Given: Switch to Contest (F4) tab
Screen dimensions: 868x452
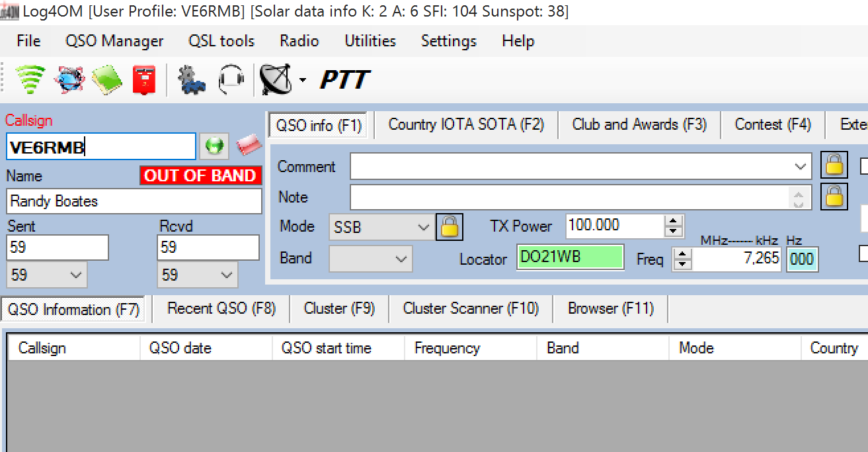Looking at the screenshot, I should point(773,124).
